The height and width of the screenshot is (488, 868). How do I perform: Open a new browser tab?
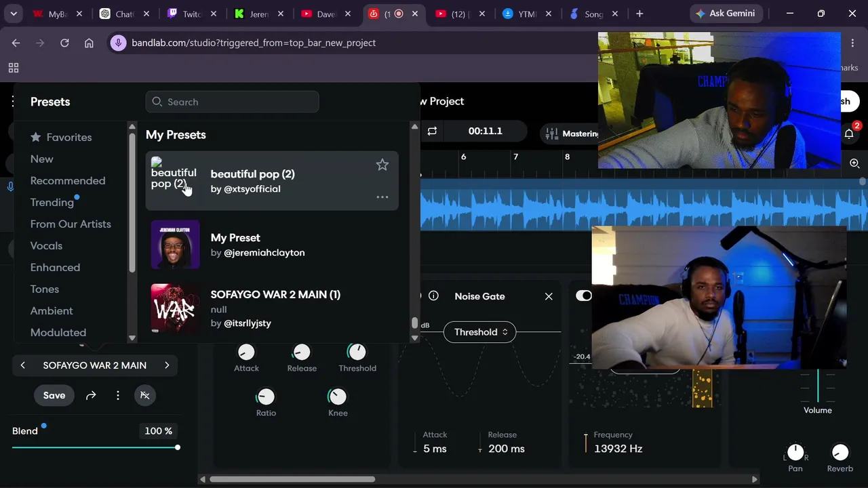[x=639, y=14]
